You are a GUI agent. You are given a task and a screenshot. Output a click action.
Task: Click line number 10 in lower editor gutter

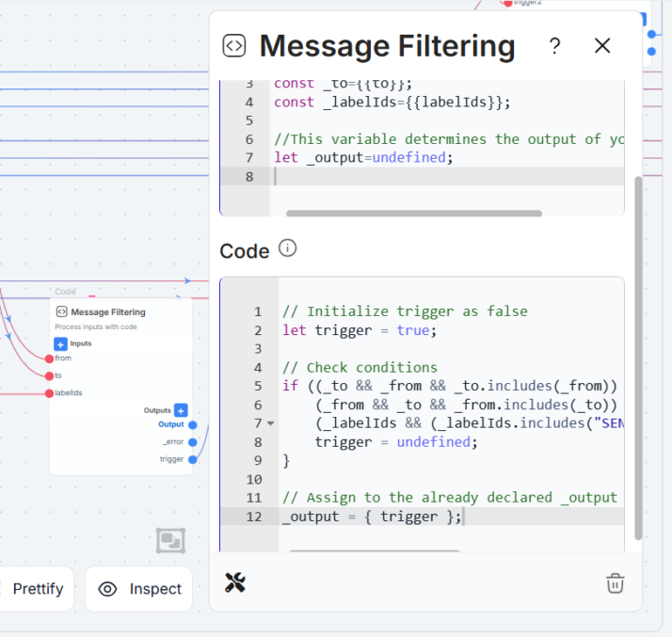(x=254, y=479)
